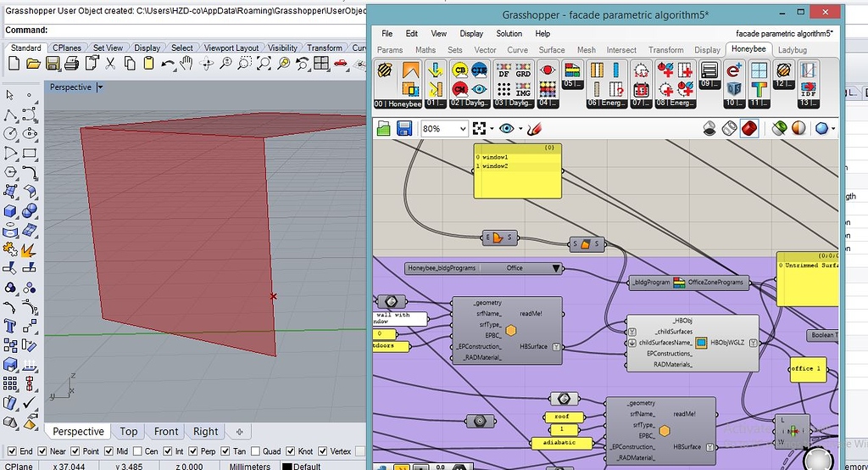Screen dimensions: 868x470
Task: Switch to the Ladybug ribbon tab
Action: tap(793, 50)
